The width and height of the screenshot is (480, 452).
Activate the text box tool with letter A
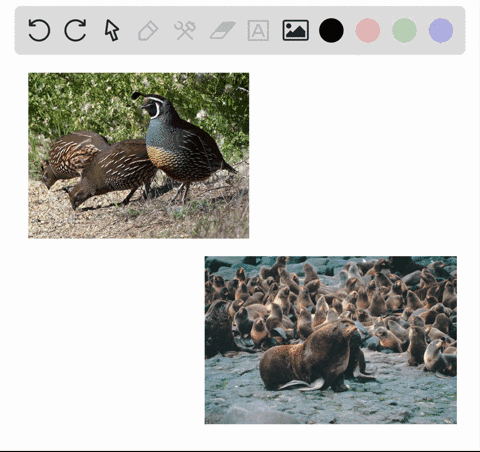[x=258, y=30]
